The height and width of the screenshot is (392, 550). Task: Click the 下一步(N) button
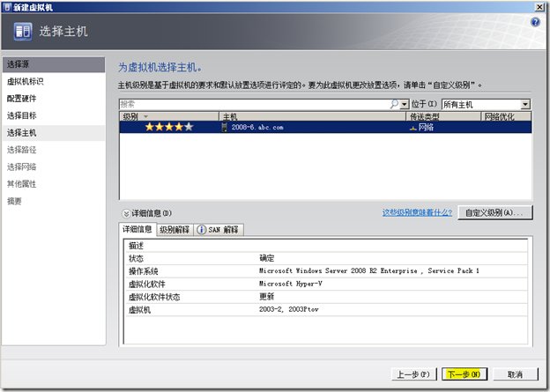tap(465, 374)
